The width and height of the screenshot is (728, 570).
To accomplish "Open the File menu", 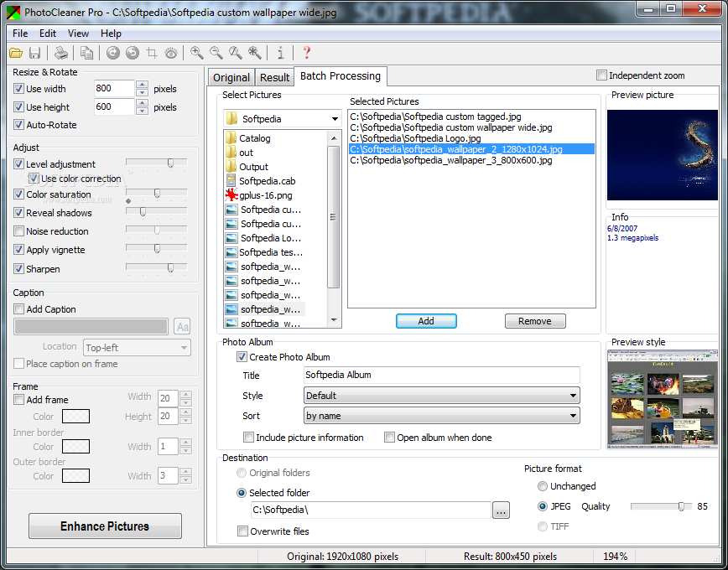I will pos(20,34).
